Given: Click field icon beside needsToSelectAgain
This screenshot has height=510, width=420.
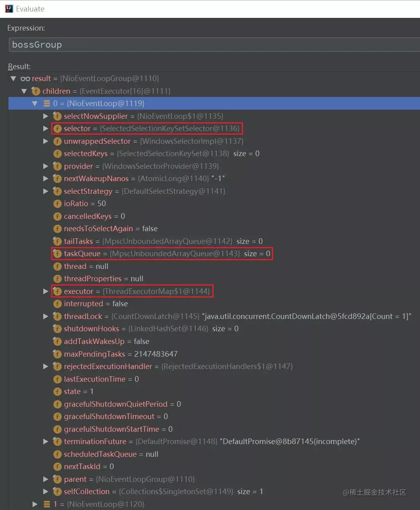Looking at the screenshot, I should tap(57, 229).
